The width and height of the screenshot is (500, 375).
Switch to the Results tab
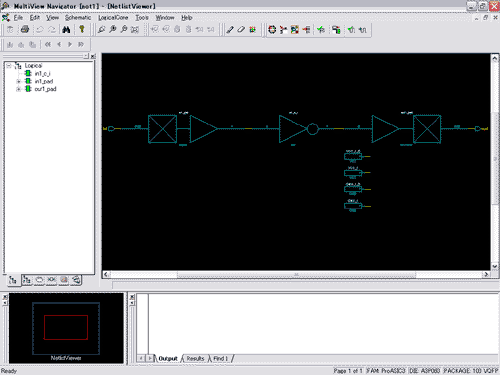pyautogui.click(x=195, y=358)
